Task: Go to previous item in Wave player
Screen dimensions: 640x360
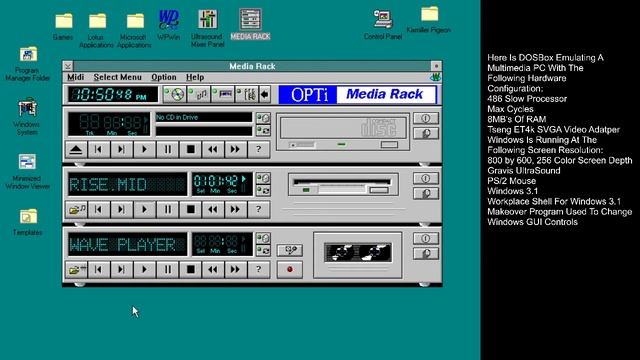Action: [x=98, y=269]
